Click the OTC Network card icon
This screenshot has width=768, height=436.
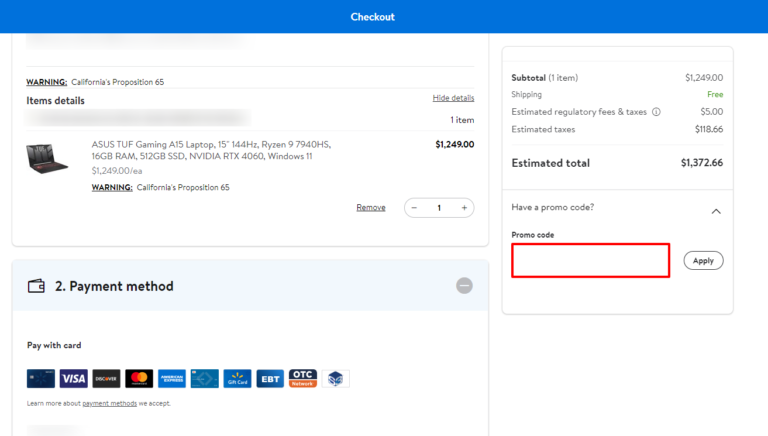click(303, 379)
